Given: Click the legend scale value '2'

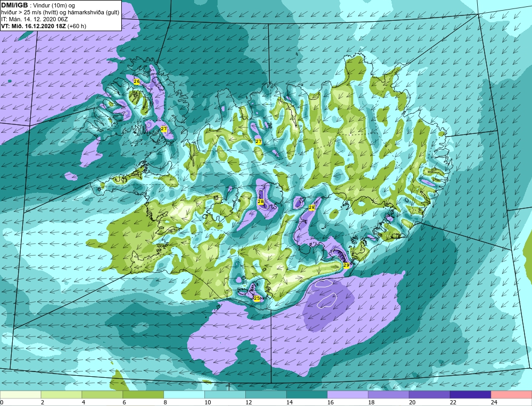Looking at the screenshot, I should [43, 402].
